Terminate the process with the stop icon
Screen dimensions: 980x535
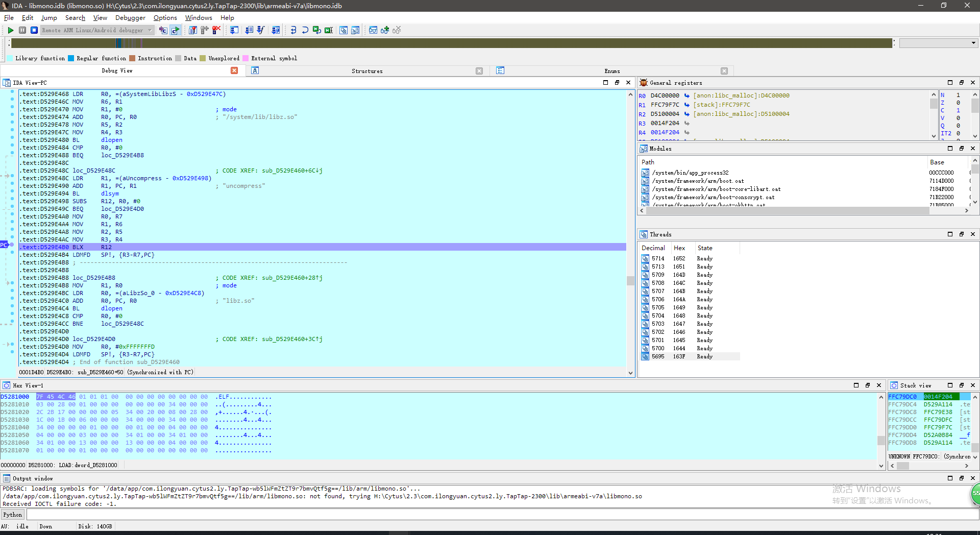tap(34, 30)
